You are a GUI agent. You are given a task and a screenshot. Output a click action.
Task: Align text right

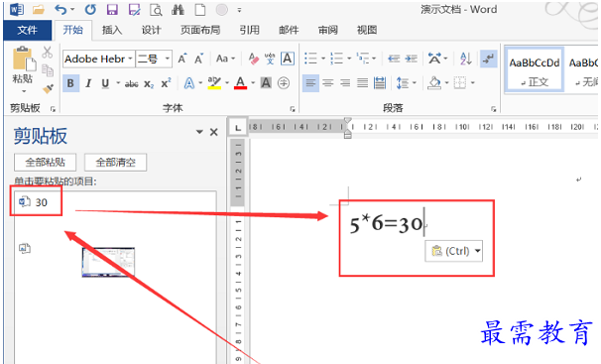coord(345,82)
